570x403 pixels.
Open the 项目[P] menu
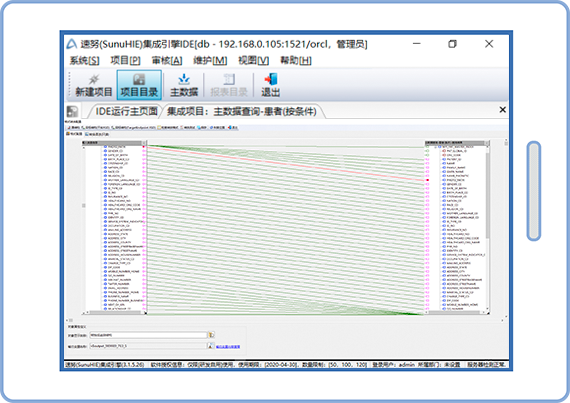[x=125, y=60]
